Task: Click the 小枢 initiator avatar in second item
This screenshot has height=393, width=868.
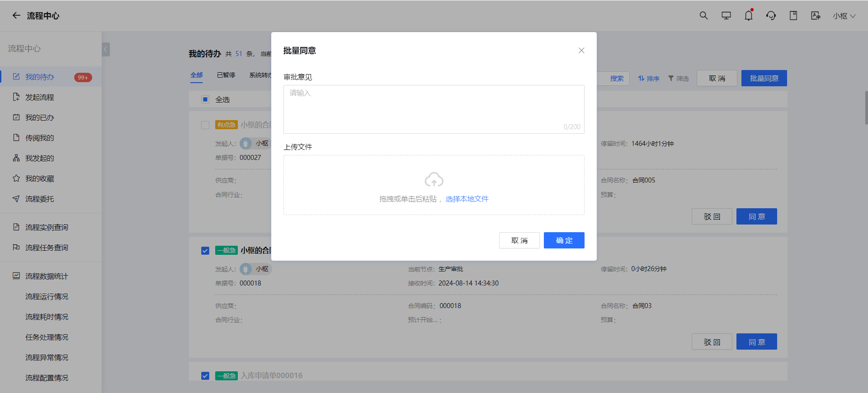Action: click(245, 269)
